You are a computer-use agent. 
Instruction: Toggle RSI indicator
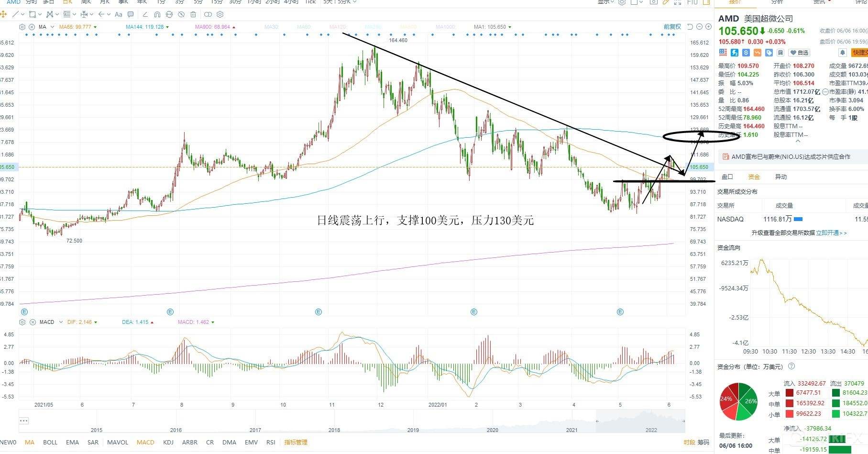pyautogui.click(x=271, y=442)
